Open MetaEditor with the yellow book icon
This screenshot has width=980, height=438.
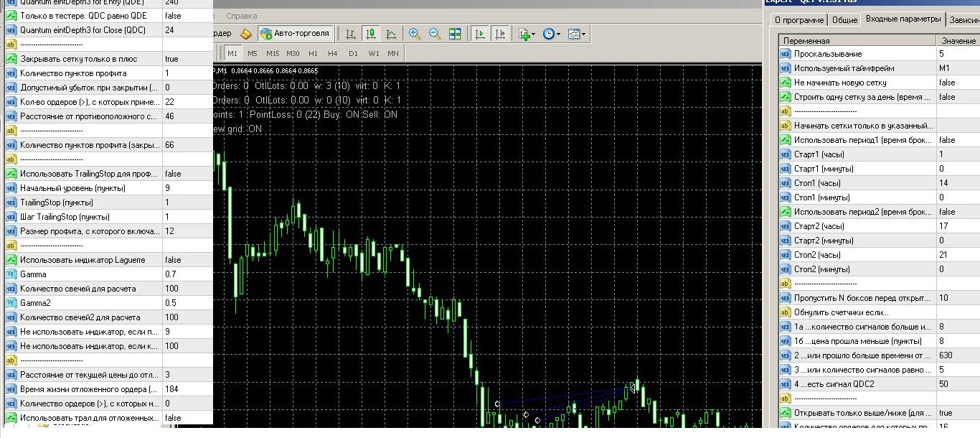coord(246,34)
